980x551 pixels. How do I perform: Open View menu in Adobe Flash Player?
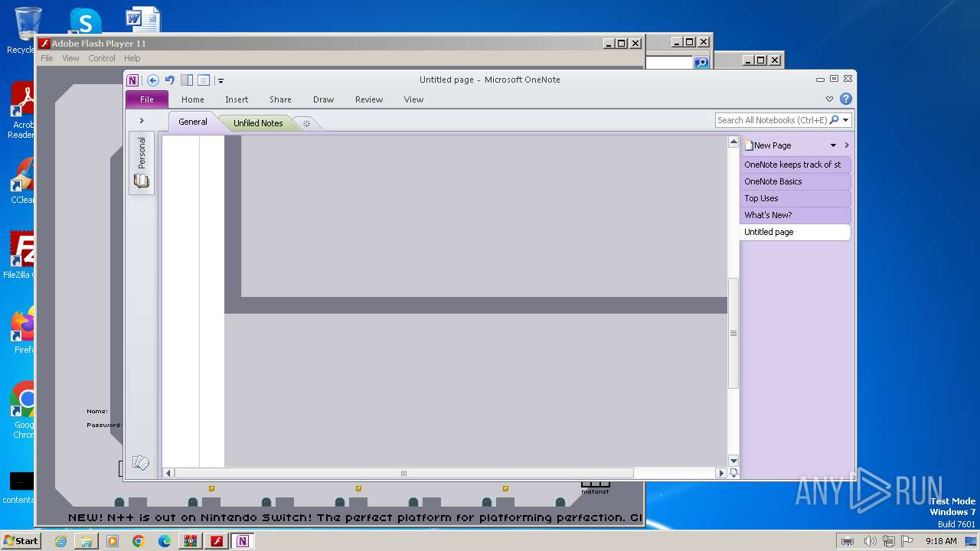pyautogui.click(x=70, y=58)
